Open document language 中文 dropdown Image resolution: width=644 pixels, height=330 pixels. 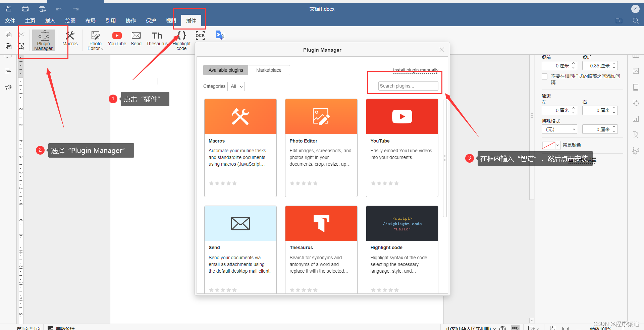(x=471, y=328)
